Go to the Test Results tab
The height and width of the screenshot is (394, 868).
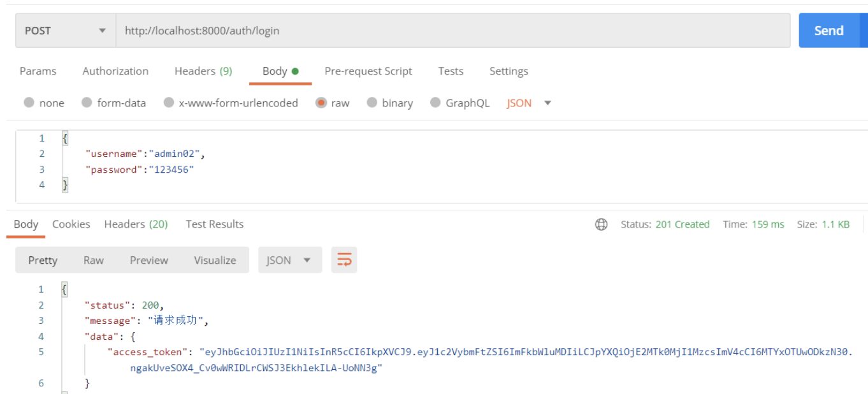coord(214,224)
